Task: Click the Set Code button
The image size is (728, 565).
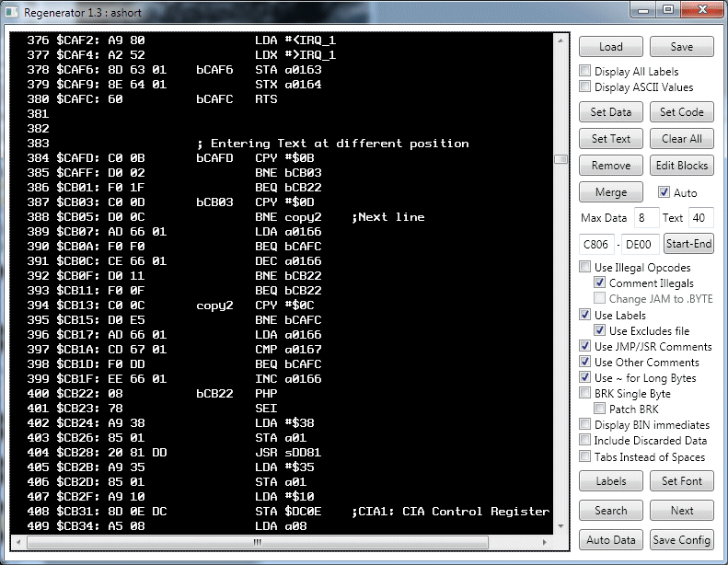Action: 682,112
